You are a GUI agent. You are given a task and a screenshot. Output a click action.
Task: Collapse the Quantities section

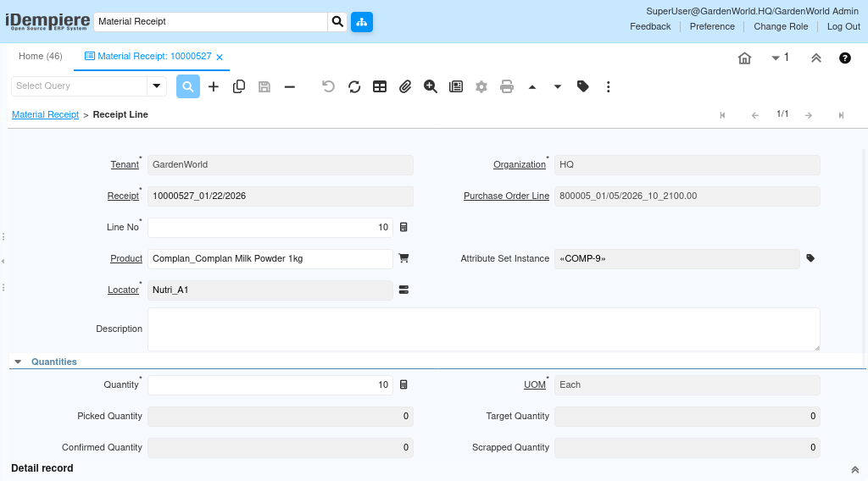click(18, 362)
